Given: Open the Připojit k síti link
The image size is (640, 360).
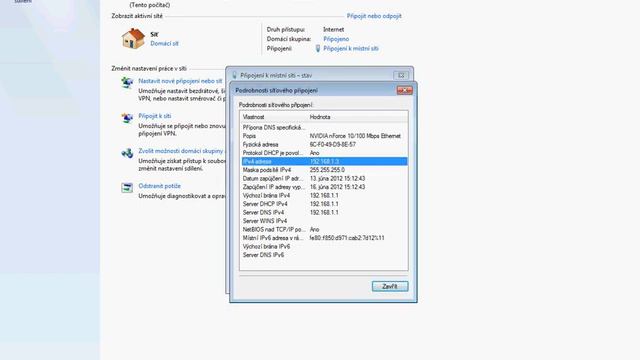Looking at the screenshot, I should click(x=154, y=116).
